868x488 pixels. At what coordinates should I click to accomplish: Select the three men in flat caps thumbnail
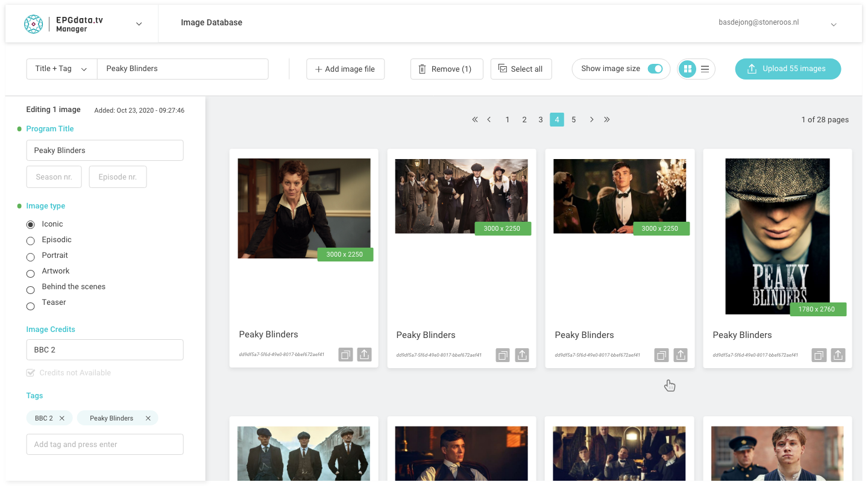304,454
